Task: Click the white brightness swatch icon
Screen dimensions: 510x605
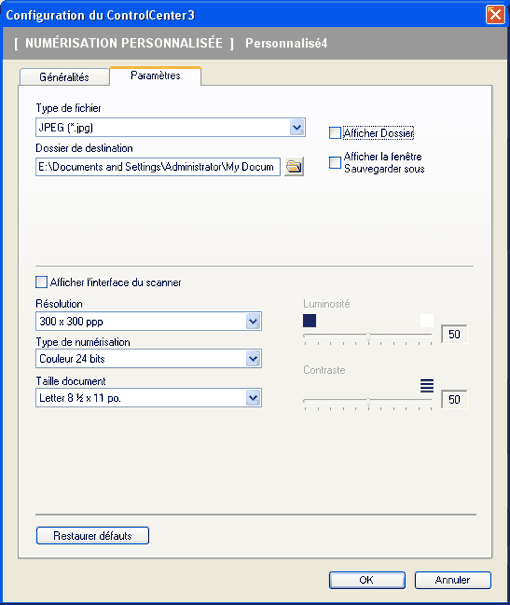Action: [427, 320]
